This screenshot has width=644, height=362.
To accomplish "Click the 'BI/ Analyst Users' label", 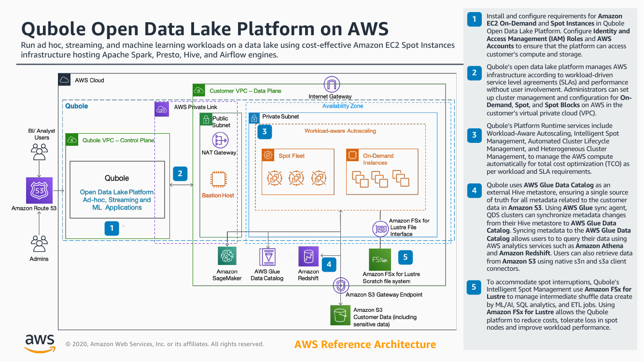I will pyautogui.click(x=42, y=134).
